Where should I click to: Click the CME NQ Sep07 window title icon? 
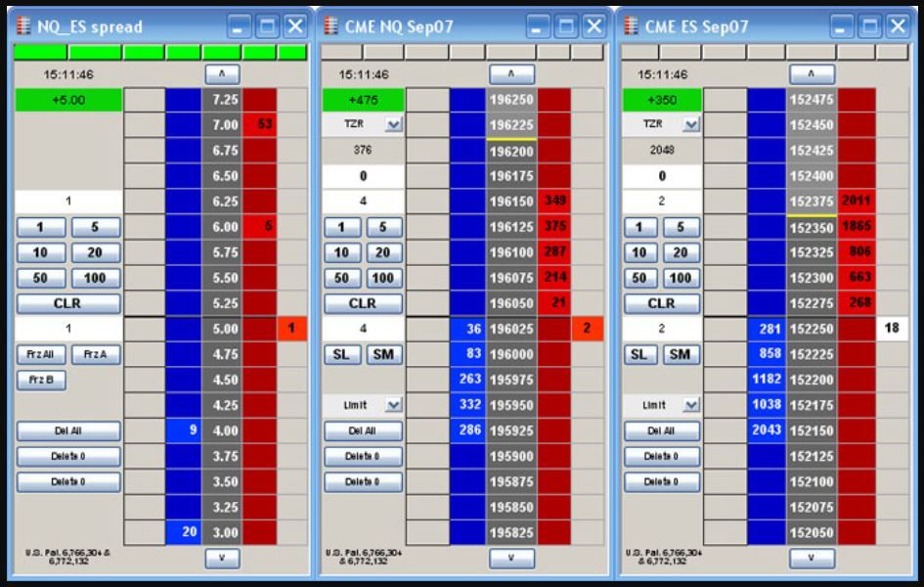pyautogui.click(x=330, y=26)
